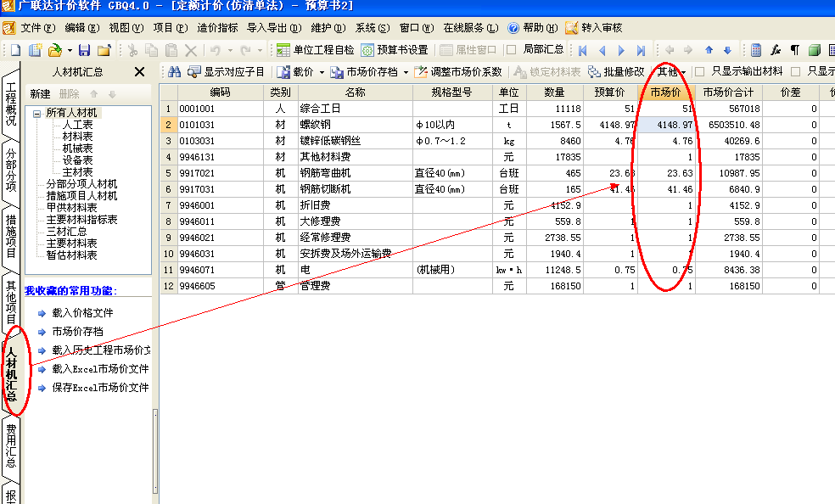This screenshot has width=835, height=504.
Task: Click the left panel vertical scrollbar
Action: point(155,451)
